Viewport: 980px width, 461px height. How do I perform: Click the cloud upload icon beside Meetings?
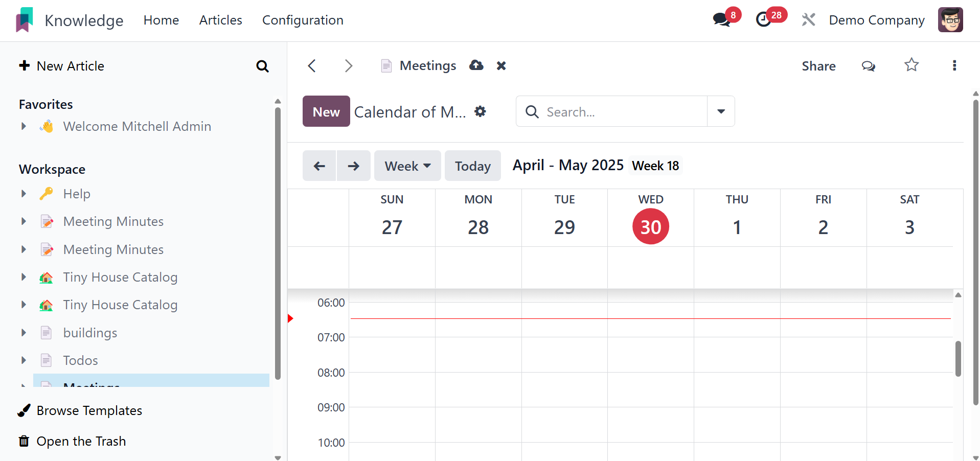pos(476,65)
